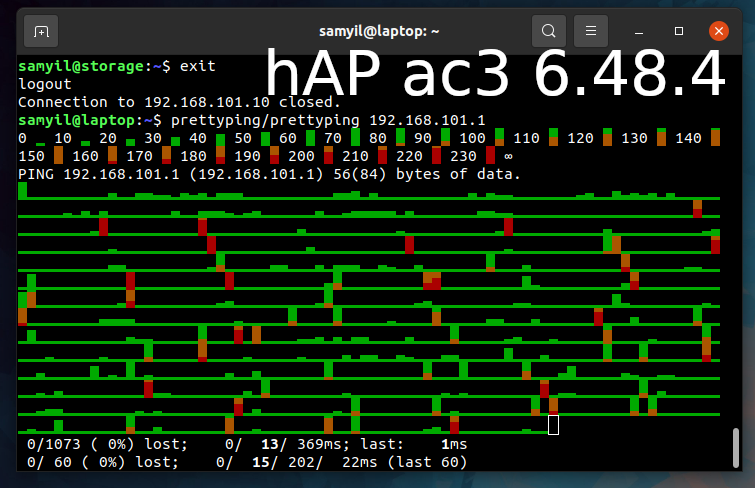Maximize the terminal window

click(x=679, y=31)
